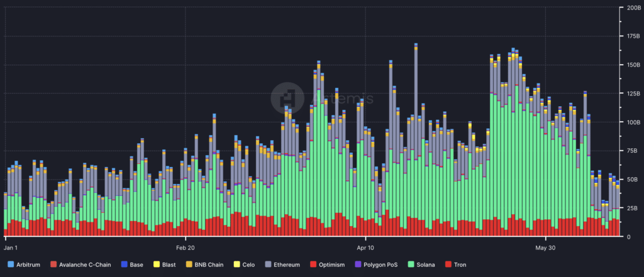The image size is (644, 277).
Task: Toggle the BNB Chain legend swatch
Action: point(189,264)
